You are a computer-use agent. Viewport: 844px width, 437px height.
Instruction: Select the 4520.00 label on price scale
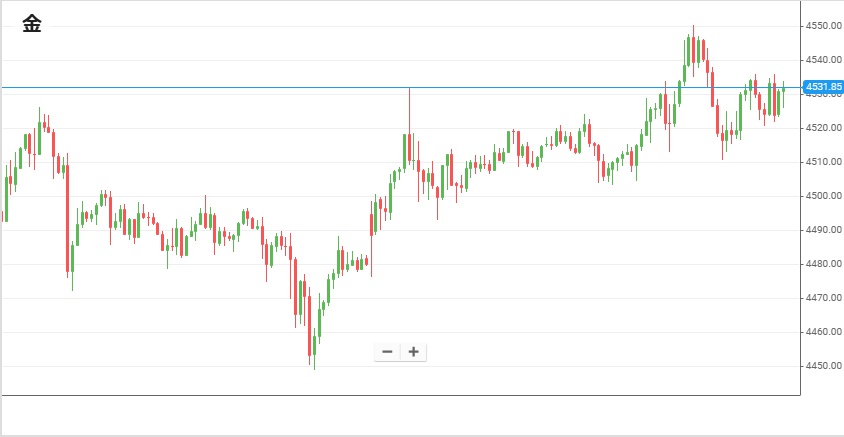(x=823, y=127)
